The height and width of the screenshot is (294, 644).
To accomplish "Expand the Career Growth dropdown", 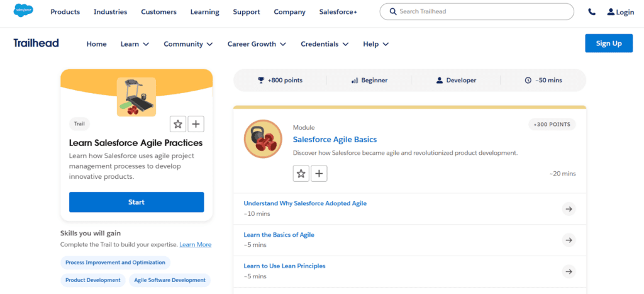I will (257, 44).
